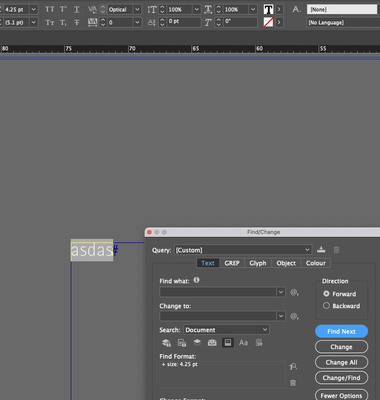Click the kerning stepper arrows
This screenshot has width=380, height=400.
(103, 10)
